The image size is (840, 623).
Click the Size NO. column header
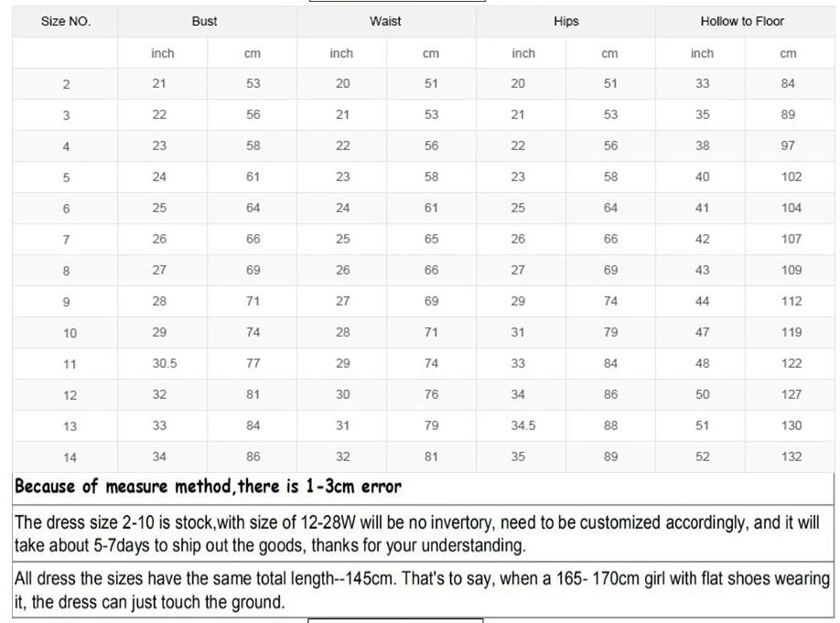66,21
